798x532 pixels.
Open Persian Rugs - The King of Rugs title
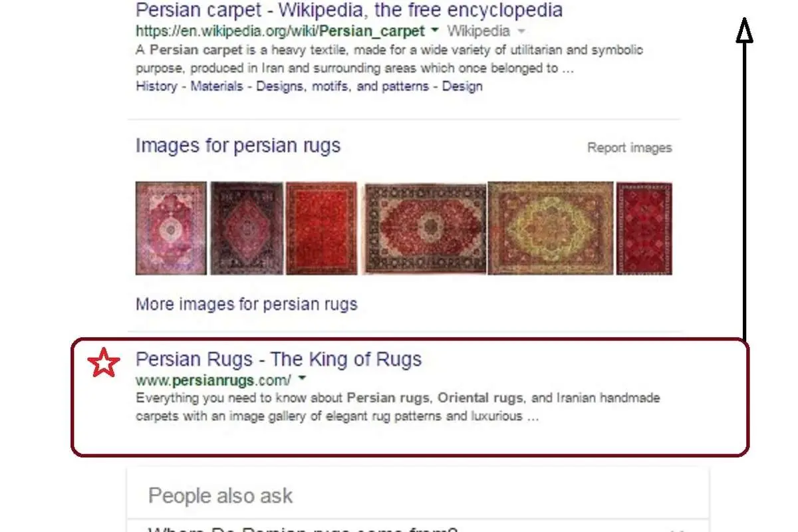click(x=279, y=360)
